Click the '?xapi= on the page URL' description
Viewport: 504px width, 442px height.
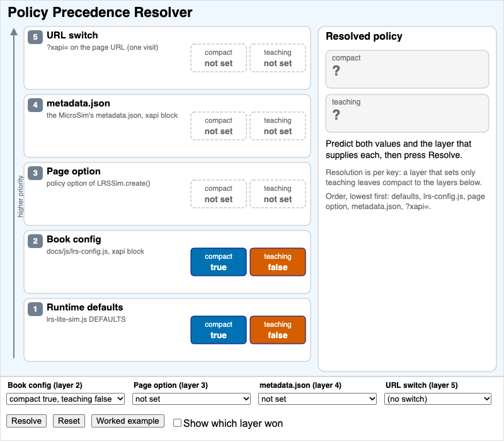103,48
